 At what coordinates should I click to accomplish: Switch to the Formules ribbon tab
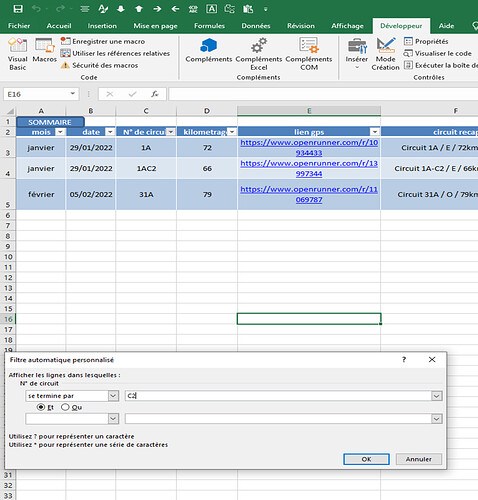point(209,26)
